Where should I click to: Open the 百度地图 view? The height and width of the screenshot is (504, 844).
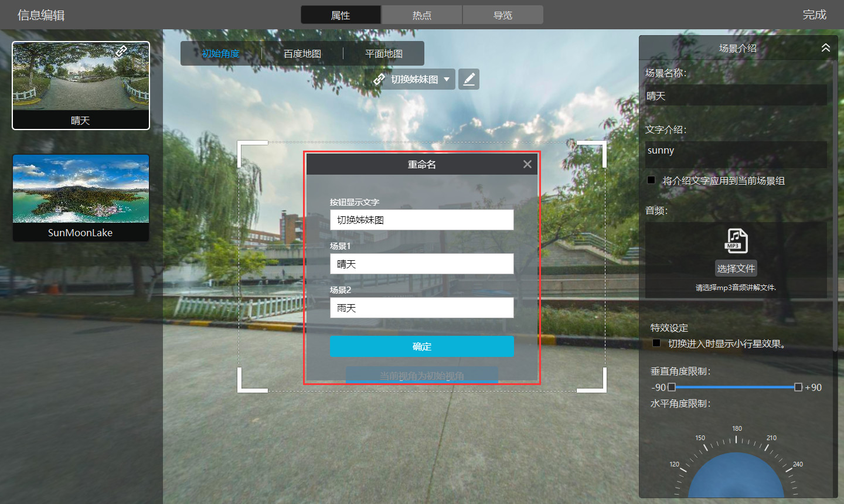[302, 54]
